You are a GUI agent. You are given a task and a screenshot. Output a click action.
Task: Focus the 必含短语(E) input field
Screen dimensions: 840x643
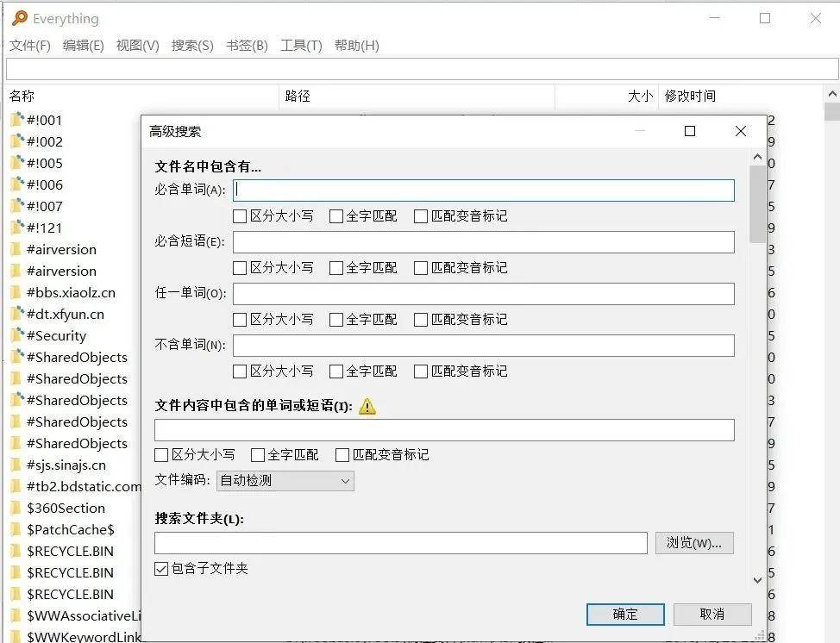tap(484, 242)
